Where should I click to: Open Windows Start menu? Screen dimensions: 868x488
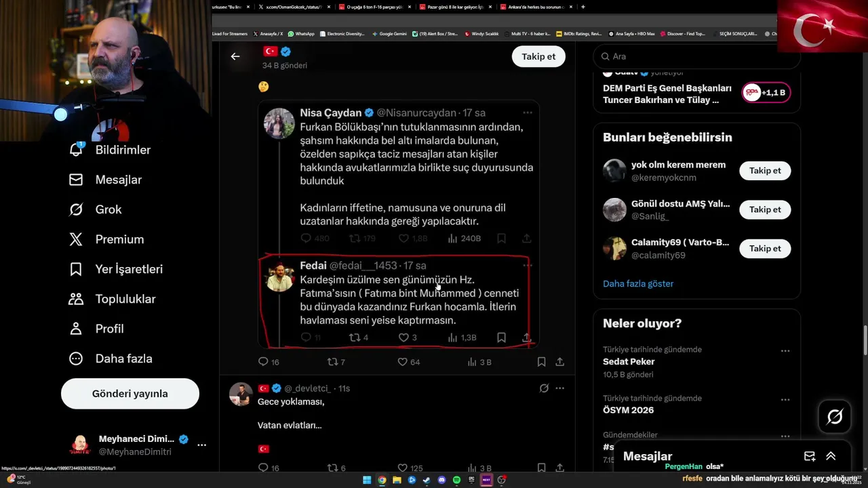367,480
